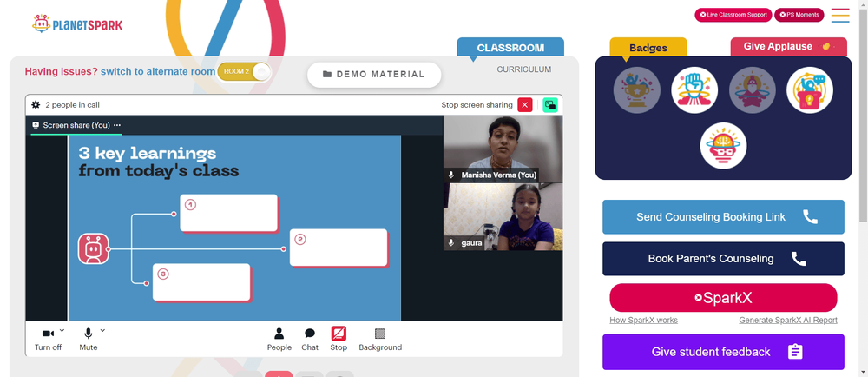The image size is (868, 377).
Task: Open DEMO MATERIAL folder button
Action: 374,74
